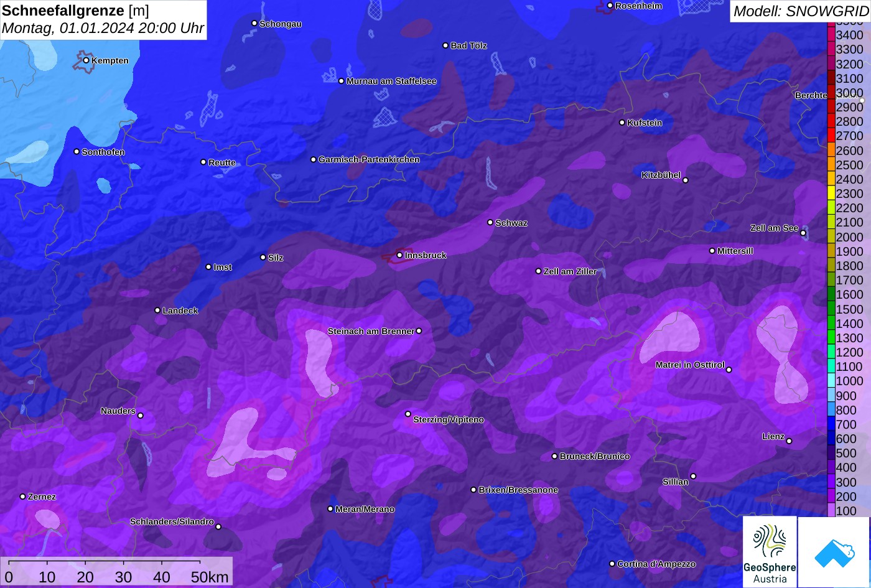Click the "Matrei in Osttirol" label
The image size is (871, 588).
[690, 365]
